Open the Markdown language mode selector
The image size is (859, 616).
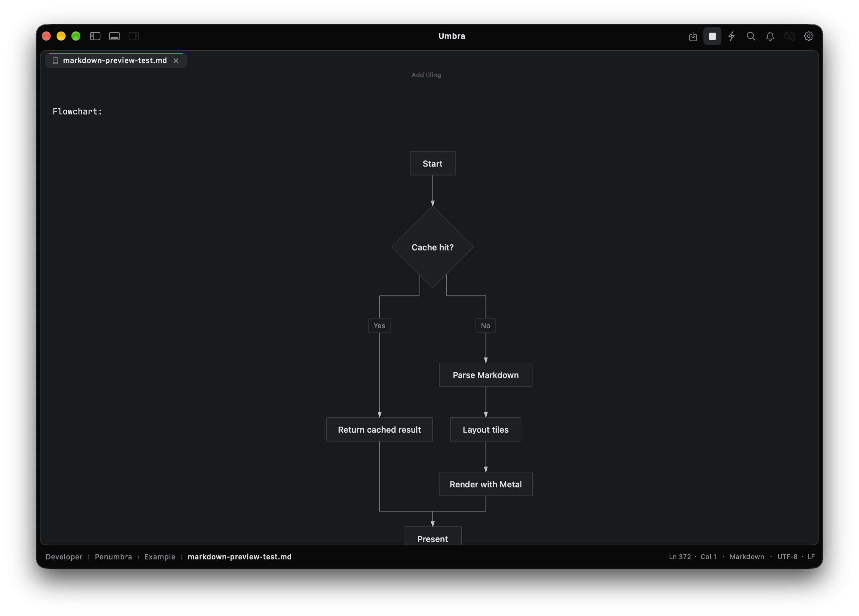point(747,557)
